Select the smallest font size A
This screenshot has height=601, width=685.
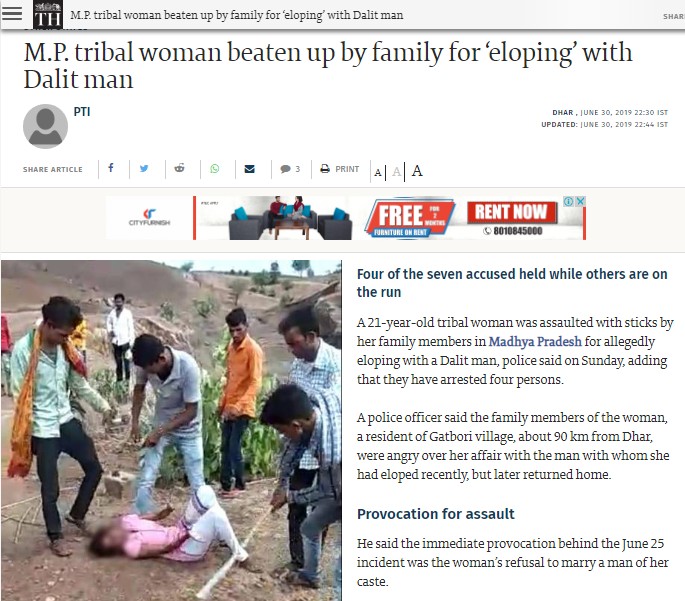coord(378,172)
